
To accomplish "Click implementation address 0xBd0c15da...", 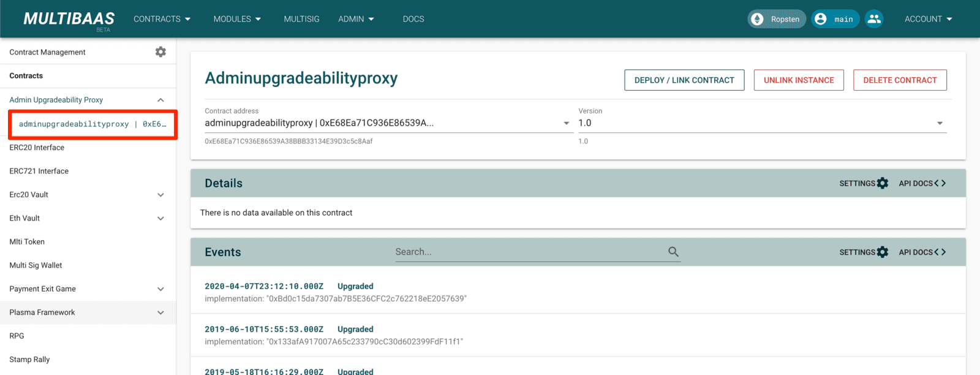I will click(x=366, y=299).
